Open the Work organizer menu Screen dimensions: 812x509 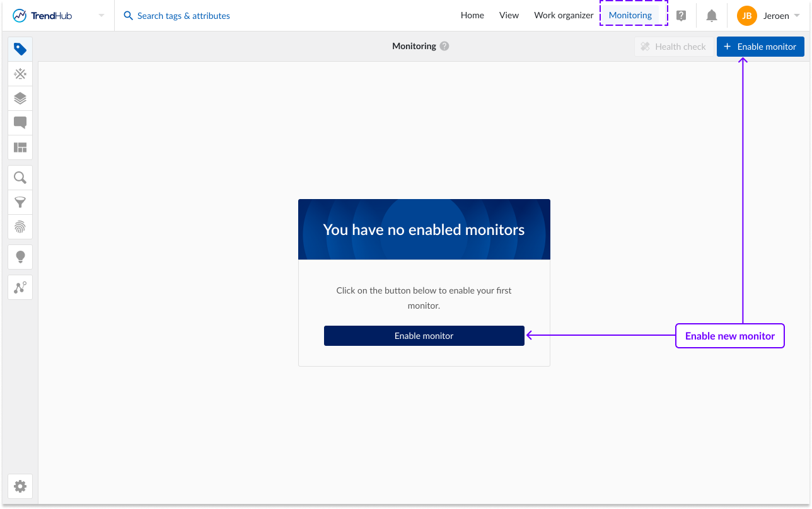[x=564, y=16]
